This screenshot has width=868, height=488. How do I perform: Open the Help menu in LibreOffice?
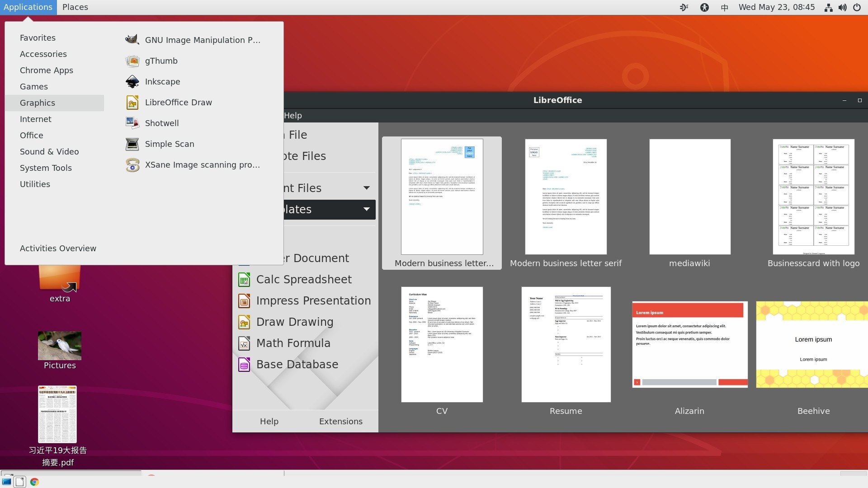tap(293, 116)
